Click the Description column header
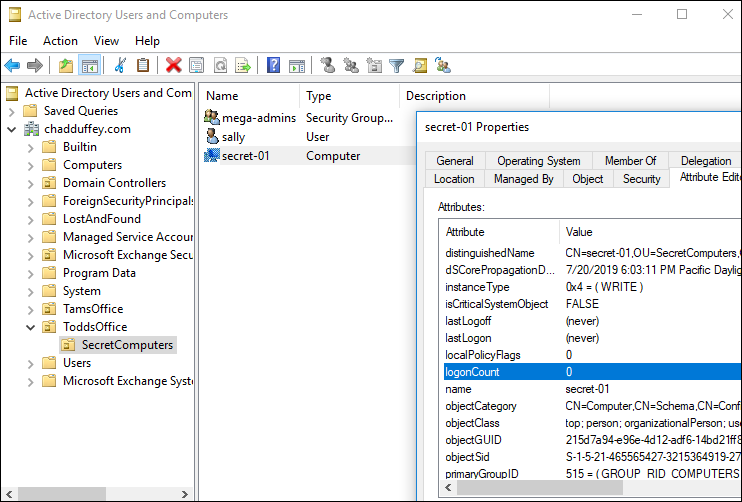The width and height of the screenshot is (742, 502). 474,96
